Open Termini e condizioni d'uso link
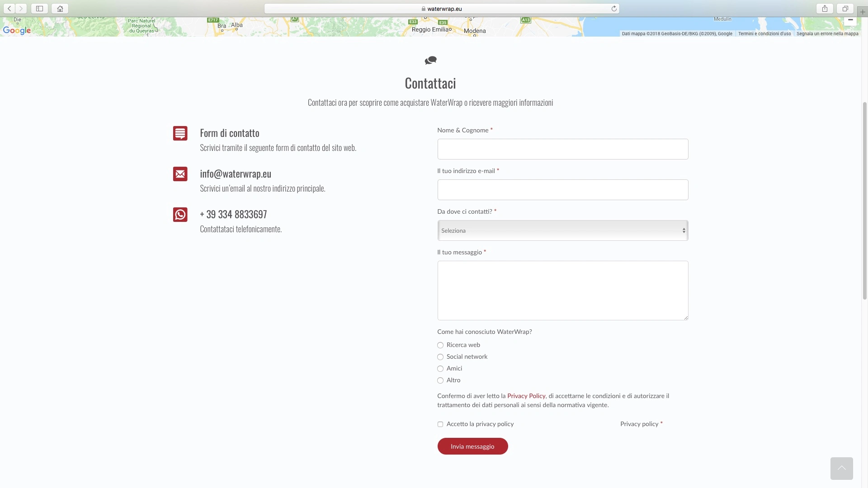Image resolution: width=868 pixels, height=488 pixels. pos(764,34)
